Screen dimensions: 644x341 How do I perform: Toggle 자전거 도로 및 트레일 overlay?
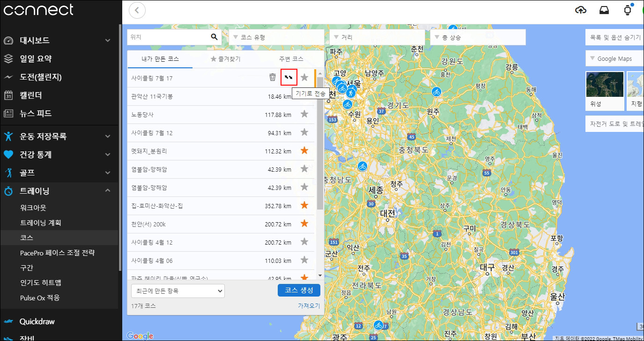pyautogui.click(x=614, y=124)
